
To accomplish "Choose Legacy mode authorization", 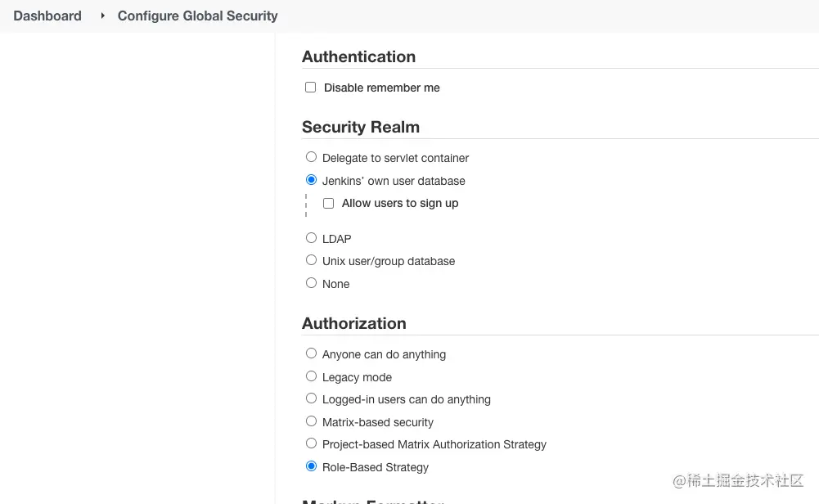I will coord(311,376).
